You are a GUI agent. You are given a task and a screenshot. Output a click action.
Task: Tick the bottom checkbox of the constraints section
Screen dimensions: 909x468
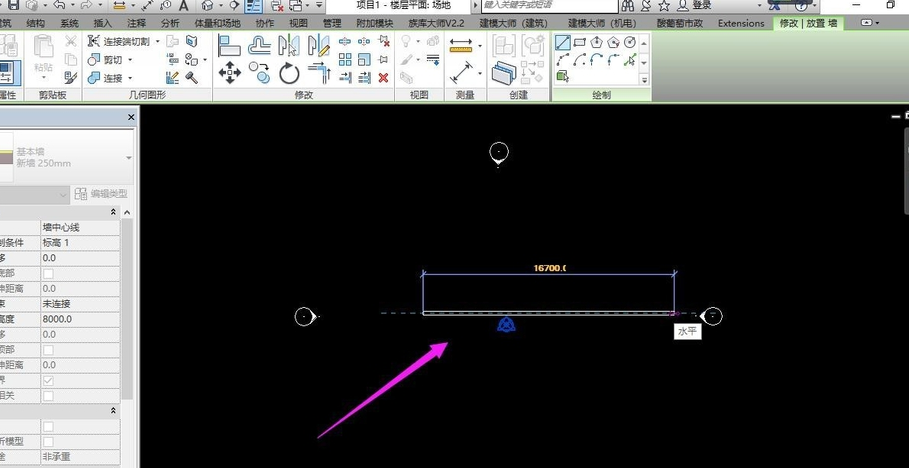click(x=48, y=396)
